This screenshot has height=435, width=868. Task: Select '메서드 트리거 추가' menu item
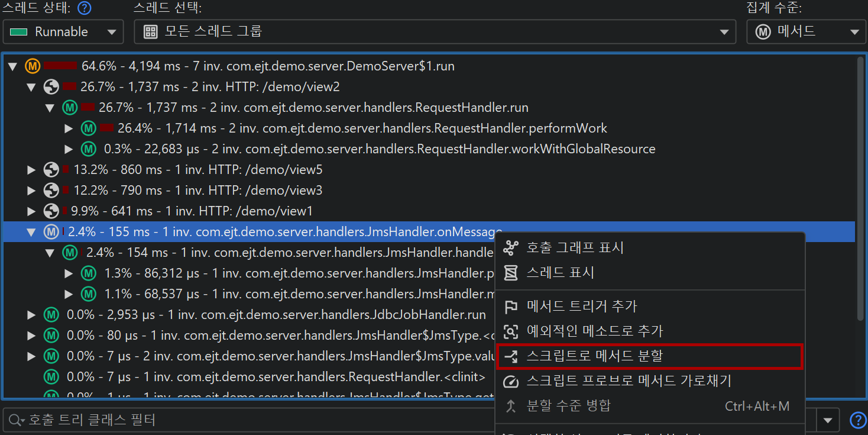[581, 307]
